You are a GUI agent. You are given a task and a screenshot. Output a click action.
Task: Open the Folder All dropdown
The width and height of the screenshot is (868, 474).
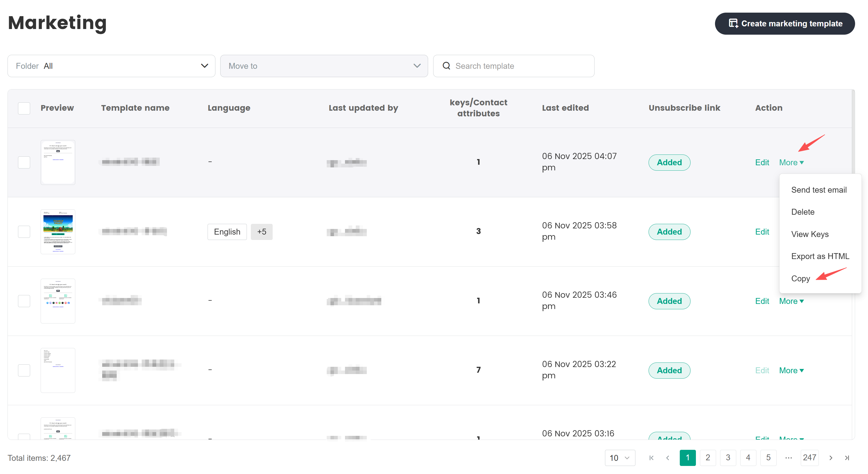pyautogui.click(x=111, y=66)
